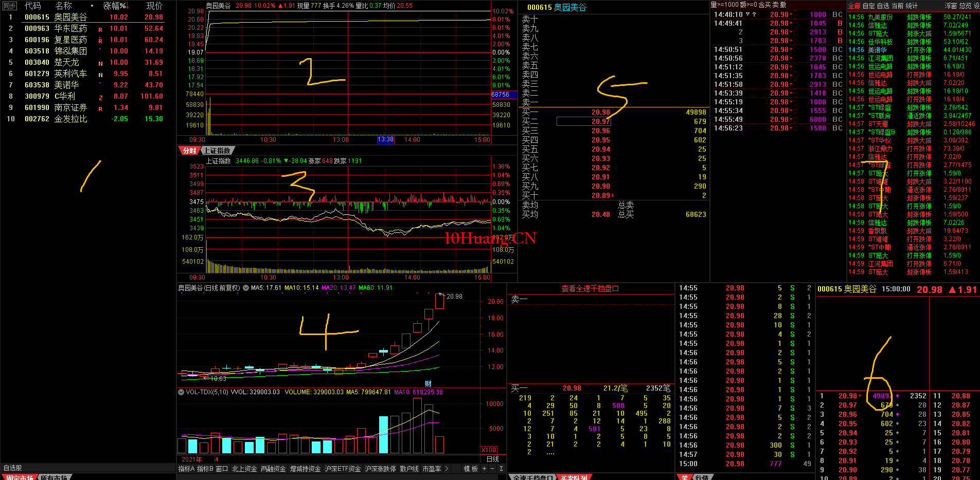Click 查看全速千档盘口 link
The height and width of the screenshot is (480, 980).
pos(590,288)
